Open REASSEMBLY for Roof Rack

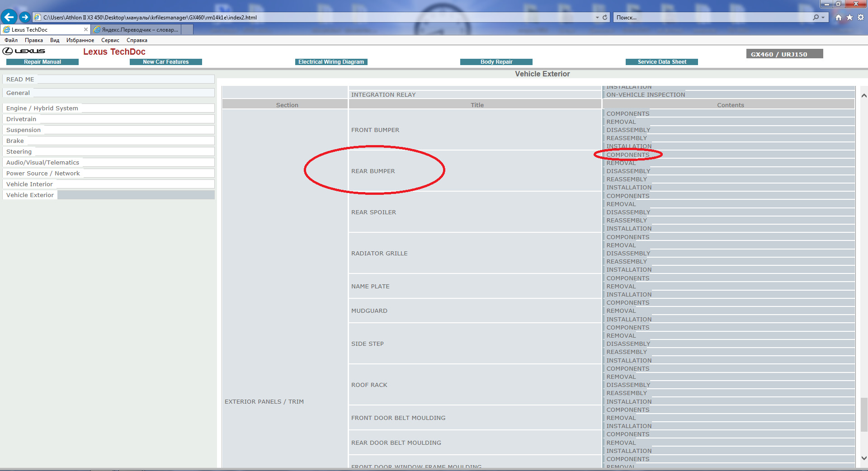(x=627, y=393)
